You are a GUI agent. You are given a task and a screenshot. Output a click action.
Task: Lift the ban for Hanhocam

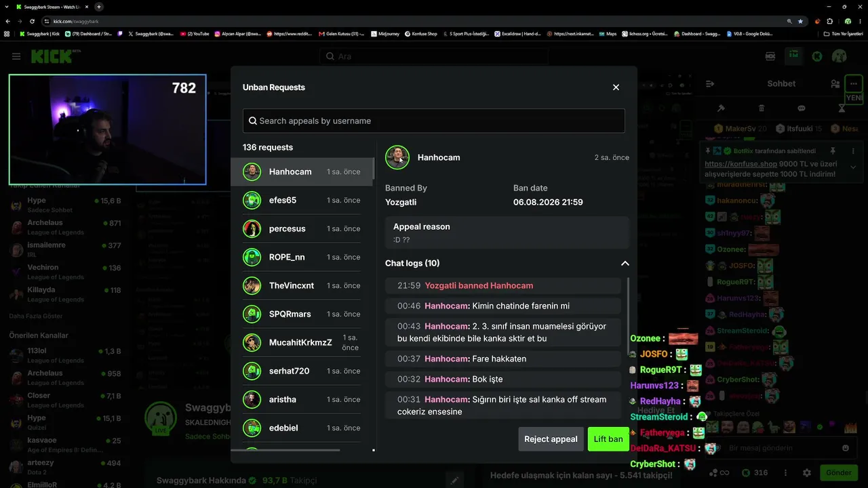pyautogui.click(x=608, y=439)
